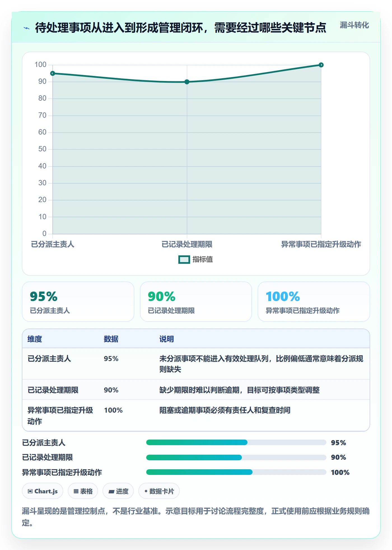Image resolution: width=392 pixels, height=550 pixels.
Task: Click the 已记录处理期限 x-axis label
Action: [187, 244]
